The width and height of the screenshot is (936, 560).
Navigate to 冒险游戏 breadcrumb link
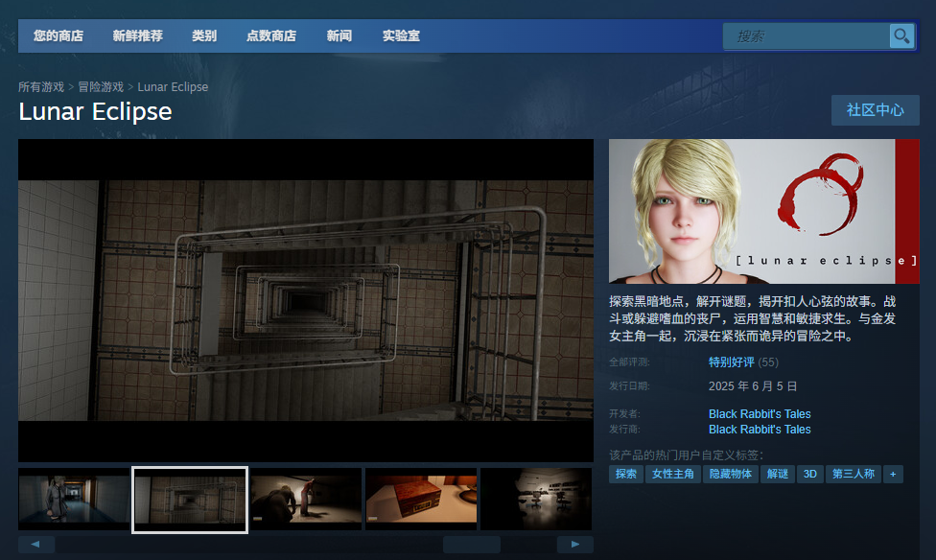pyautogui.click(x=101, y=87)
